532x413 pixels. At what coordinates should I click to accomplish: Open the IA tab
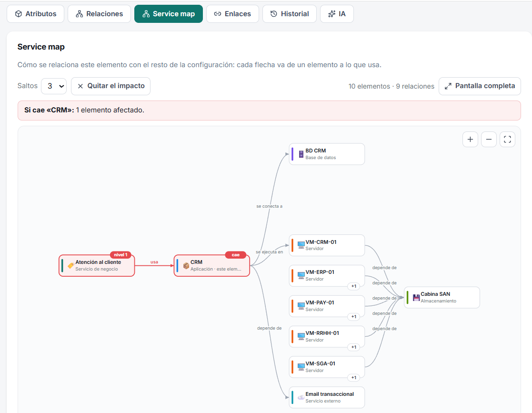click(x=337, y=14)
